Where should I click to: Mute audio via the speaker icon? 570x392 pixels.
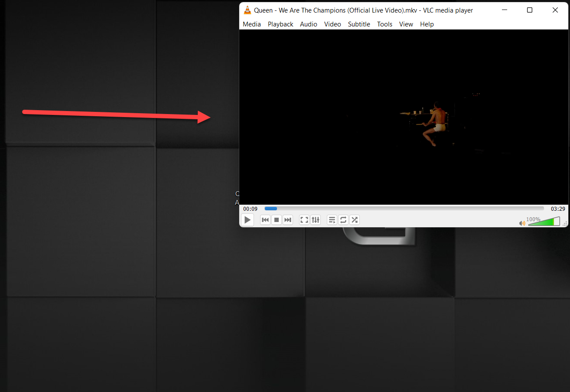[x=522, y=223]
